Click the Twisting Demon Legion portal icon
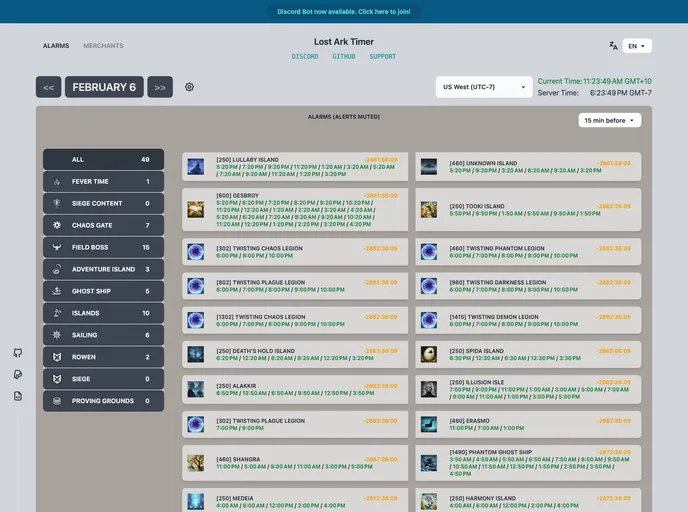This screenshot has width=688, height=512. tap(429, 320)
